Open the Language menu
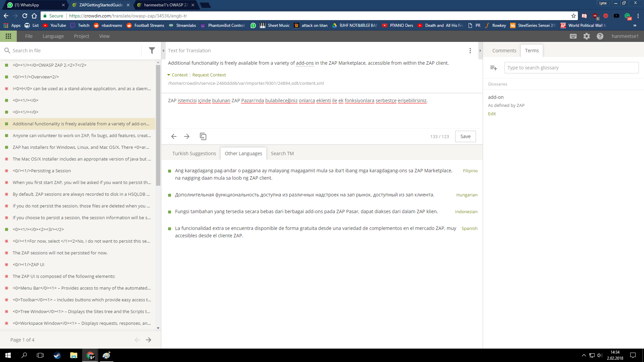Screen dimensions: 644x362 pos(53,36)
